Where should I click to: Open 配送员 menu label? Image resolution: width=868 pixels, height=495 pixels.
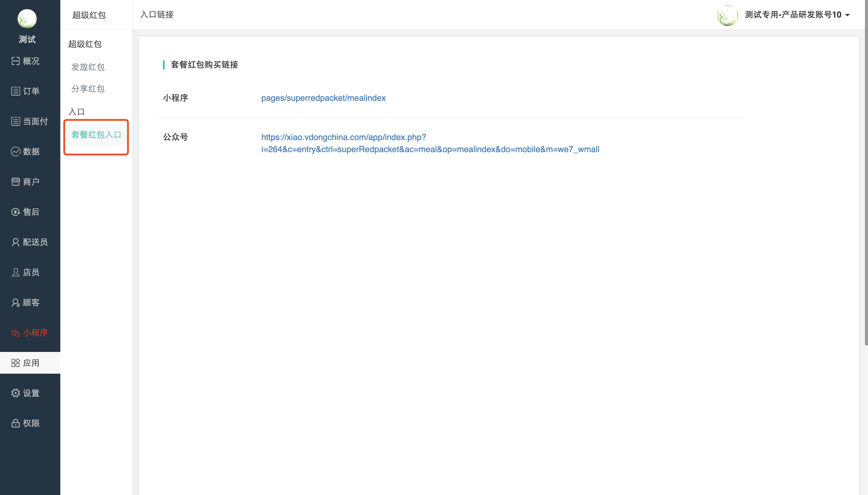(x=35, y=242)
